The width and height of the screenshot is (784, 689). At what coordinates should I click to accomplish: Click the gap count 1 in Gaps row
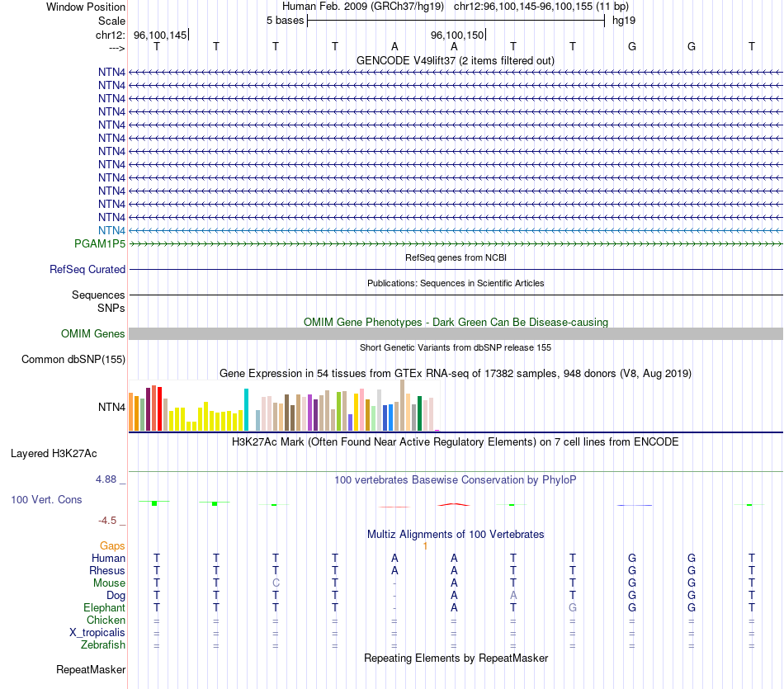coord(425,546)
